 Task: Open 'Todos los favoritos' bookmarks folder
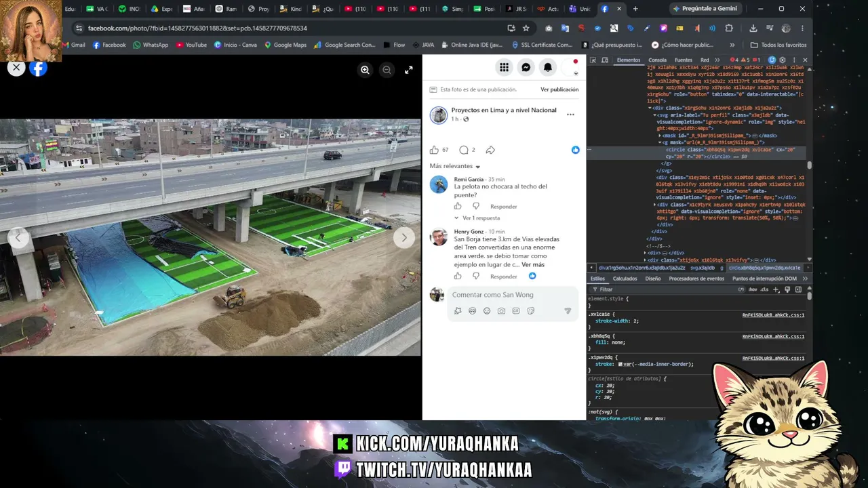[778, 45]
